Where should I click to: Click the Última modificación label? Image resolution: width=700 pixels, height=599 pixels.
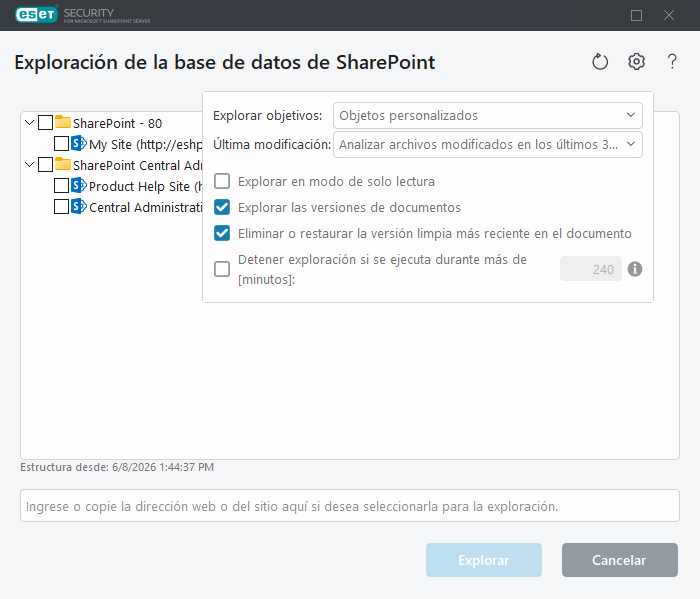272,145
